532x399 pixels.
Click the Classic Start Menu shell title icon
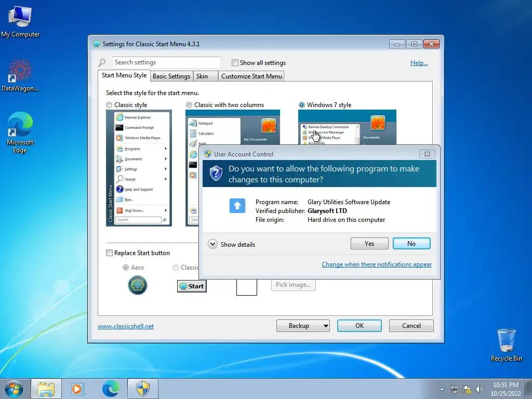(96, 44)
